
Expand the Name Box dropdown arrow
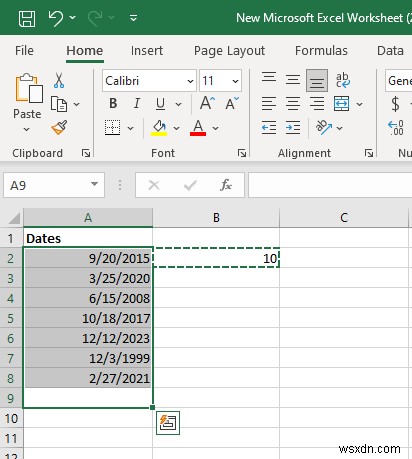coord(94,184)
